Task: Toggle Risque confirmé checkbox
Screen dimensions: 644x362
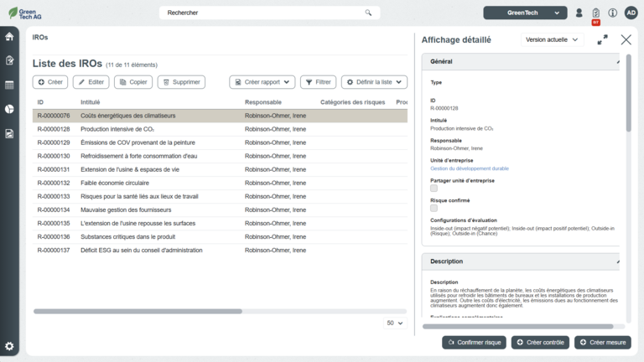Action: (434, 209)
